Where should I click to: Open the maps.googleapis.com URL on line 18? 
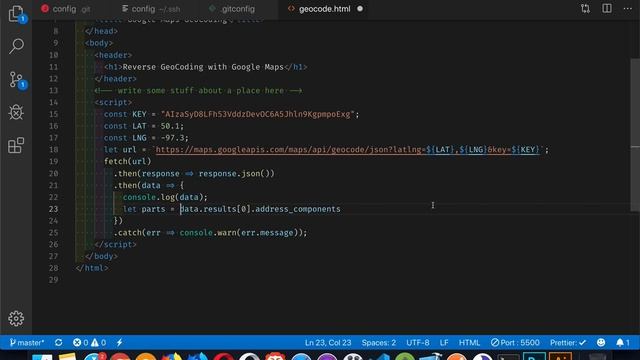(347, 150)
